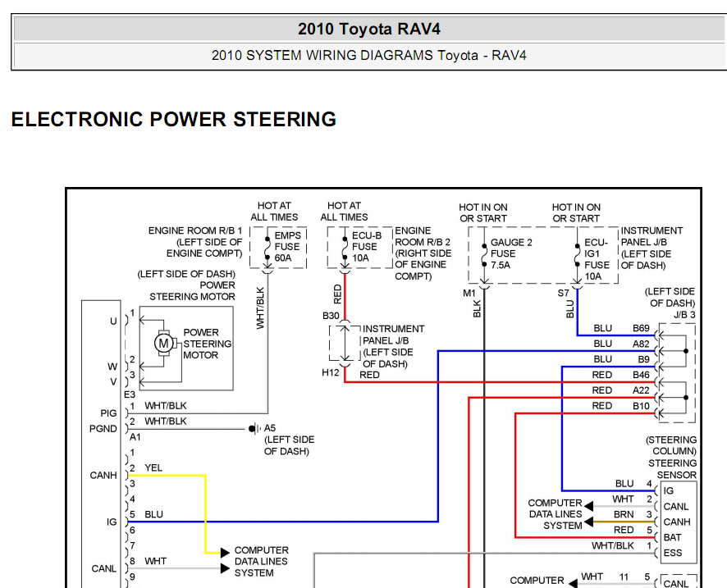Screen dimensions: 727x588
Task: Click the 'U' motor phase terminal label
Action: click(113, 321)
